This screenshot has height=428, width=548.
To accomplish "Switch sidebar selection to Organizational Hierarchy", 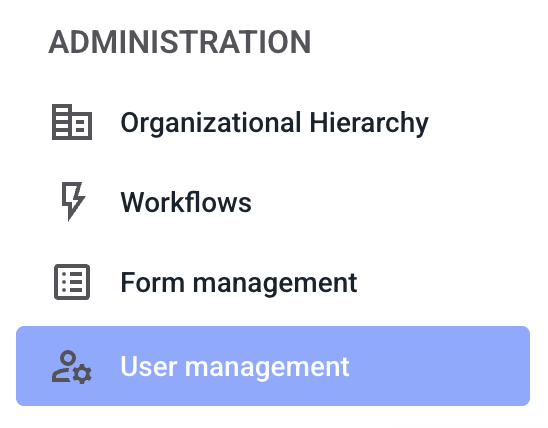I will point(273,122).
